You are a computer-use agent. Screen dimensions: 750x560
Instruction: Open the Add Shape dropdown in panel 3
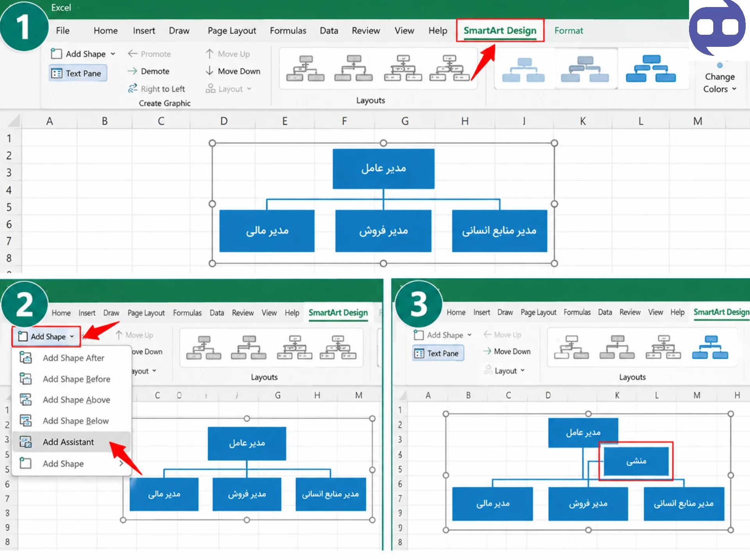pyautogui.click(x=442, y=335)
